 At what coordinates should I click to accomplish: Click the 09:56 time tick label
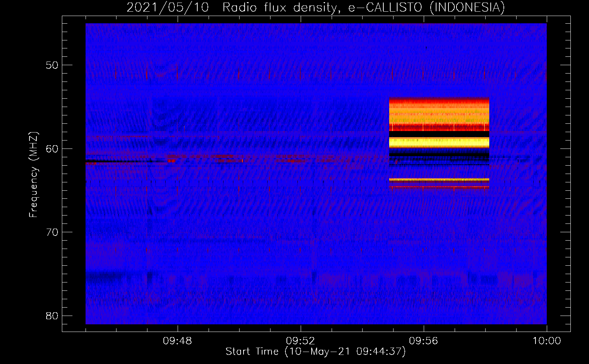click(423, 341)
